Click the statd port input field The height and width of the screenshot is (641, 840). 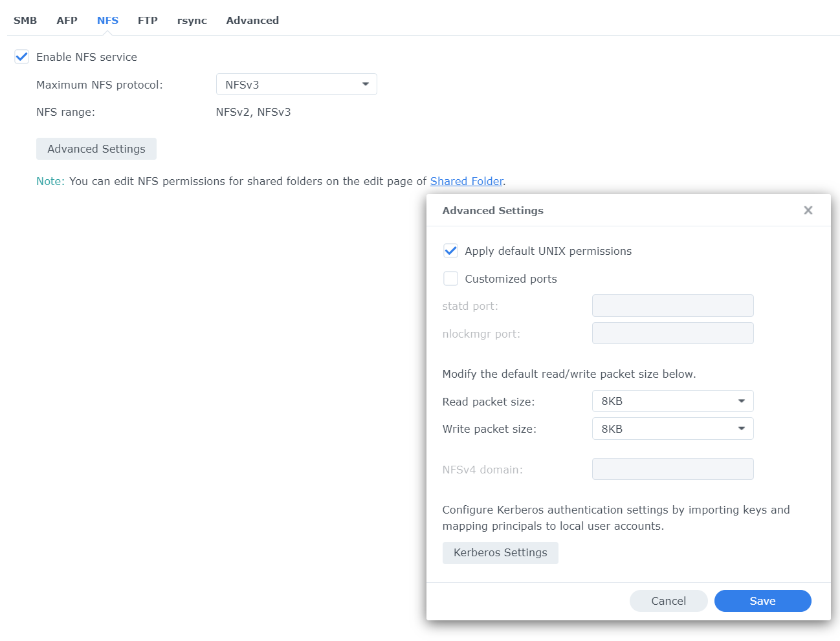tap(672, 306)
